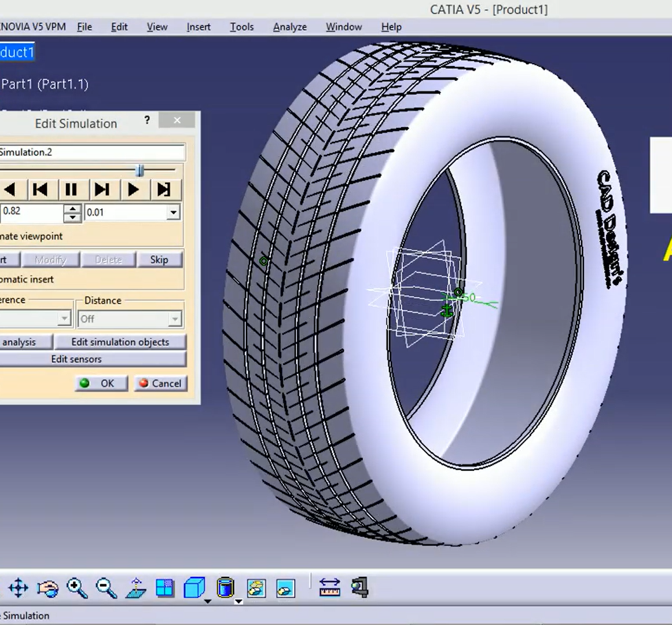Play the simulation forward

click(x=133, y=189)
